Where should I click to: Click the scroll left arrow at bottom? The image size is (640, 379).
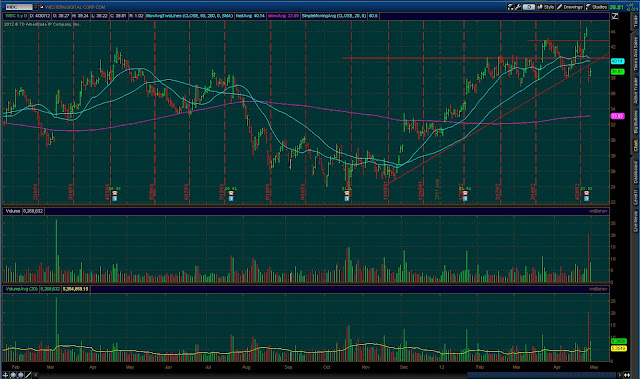(36, 375)
